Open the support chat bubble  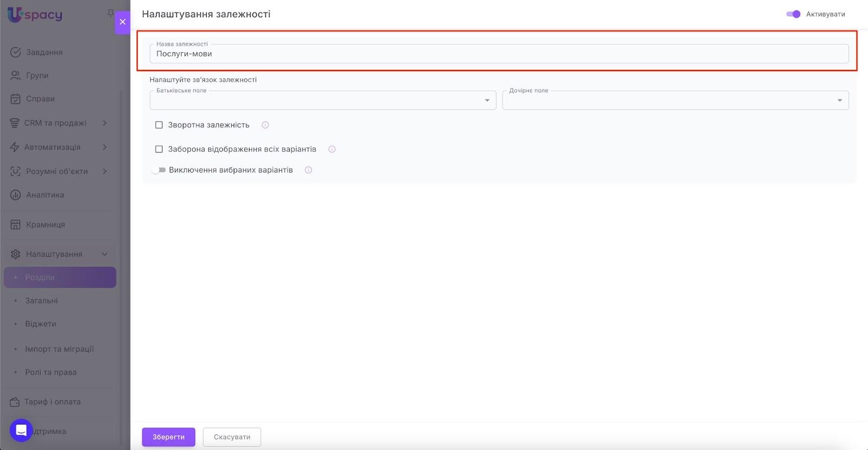pyautogui.click(x=21, y=430)
